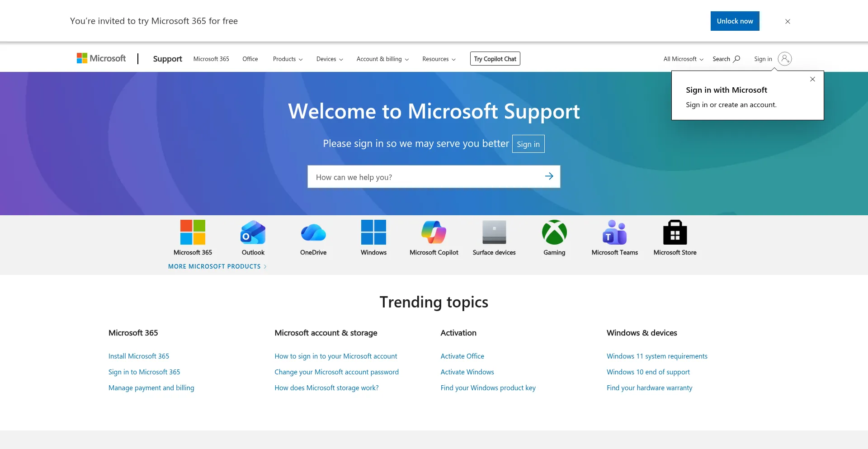Open the Microsoft Teams icon
The image size is (868, 449).
click(614, 232)
